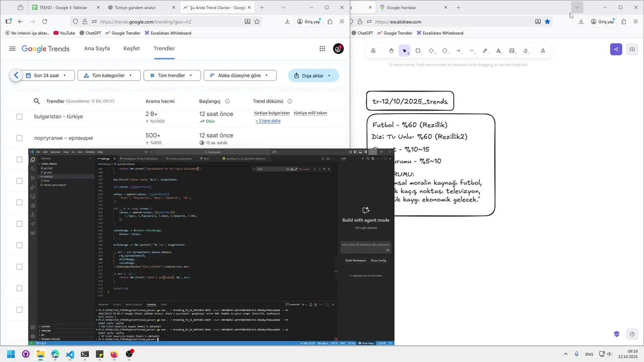Switch to Google Haritalar browser tab
The image size is (644, 362).
point(414,8)
